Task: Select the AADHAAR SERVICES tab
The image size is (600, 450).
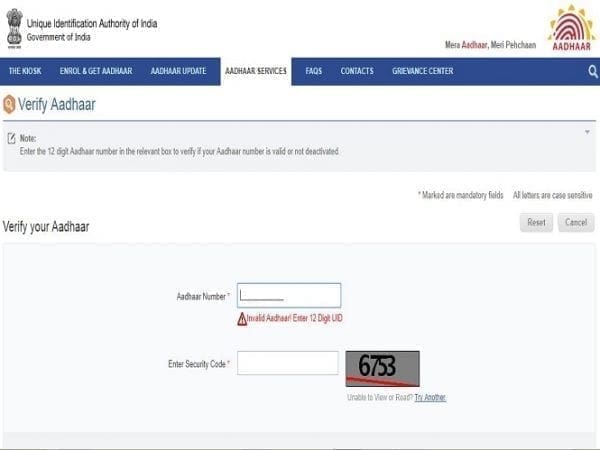Action: pos(256,71)
